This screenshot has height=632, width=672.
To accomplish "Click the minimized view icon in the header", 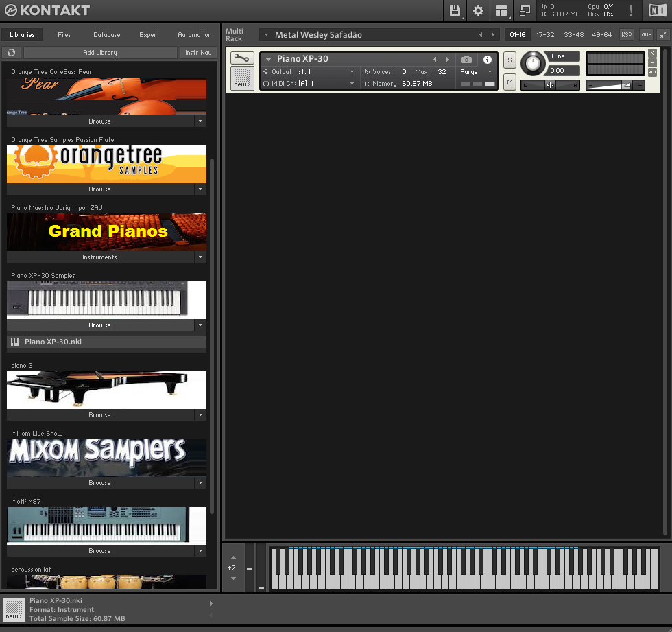I will pyautogui.click(x=525, y=11).
